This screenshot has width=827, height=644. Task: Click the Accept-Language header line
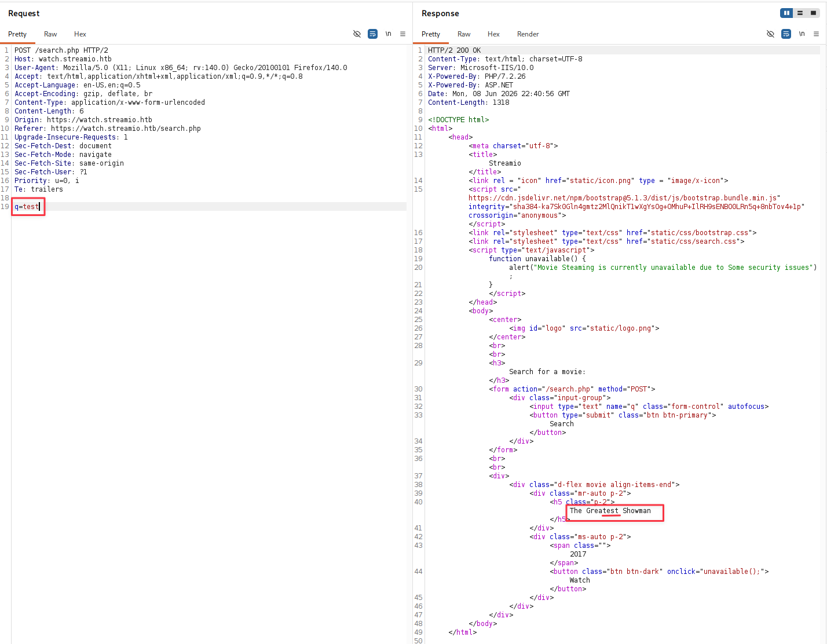pyautogui.click(x=78, y=85)
